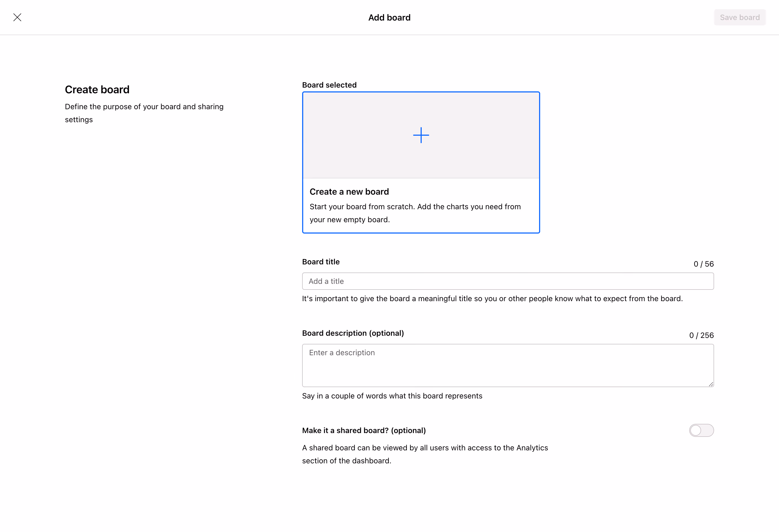Click the Save board button
The height and width of the screenshot is (532, 779).
tap(740, 17)
